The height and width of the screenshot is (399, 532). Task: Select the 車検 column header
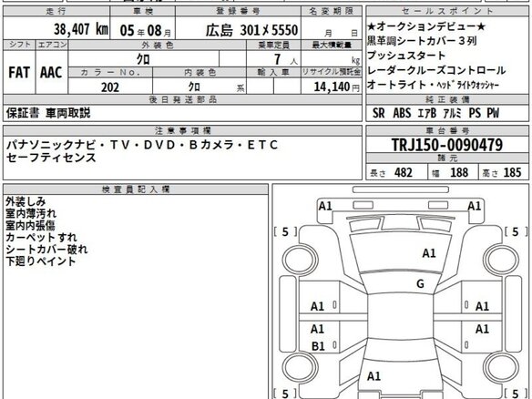pyautogui.click(x=143, y=11)
